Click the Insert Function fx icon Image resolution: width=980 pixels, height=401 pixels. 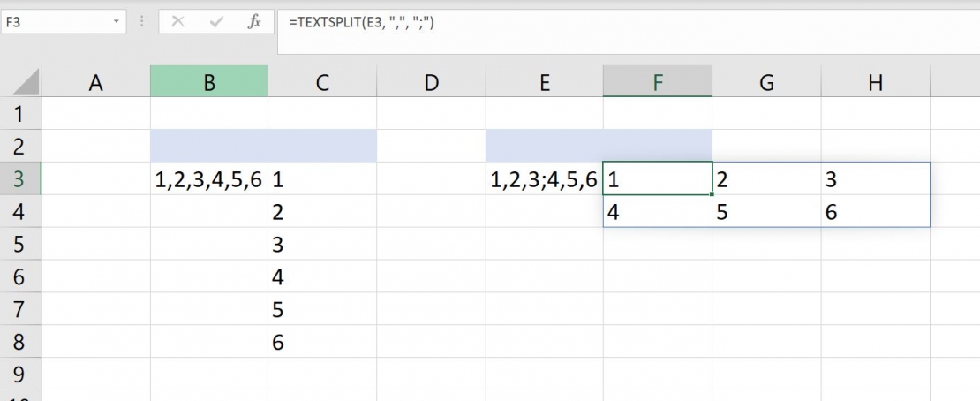254,22
